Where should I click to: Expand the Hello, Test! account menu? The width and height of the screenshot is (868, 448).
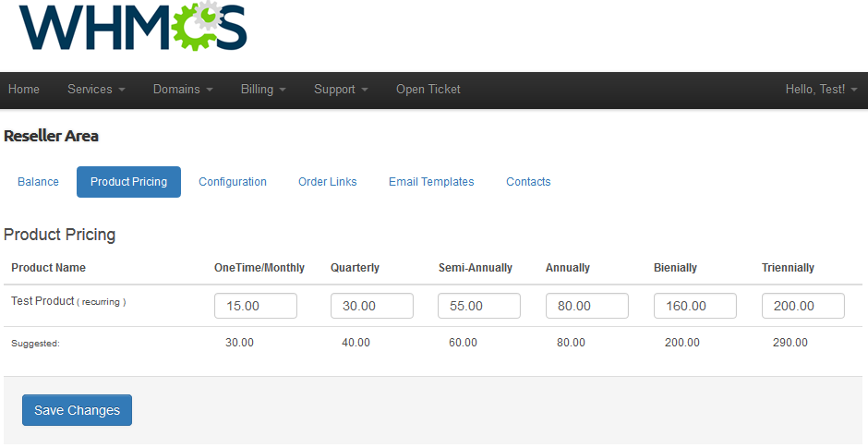pyautogui.click(x=822, y=90)
